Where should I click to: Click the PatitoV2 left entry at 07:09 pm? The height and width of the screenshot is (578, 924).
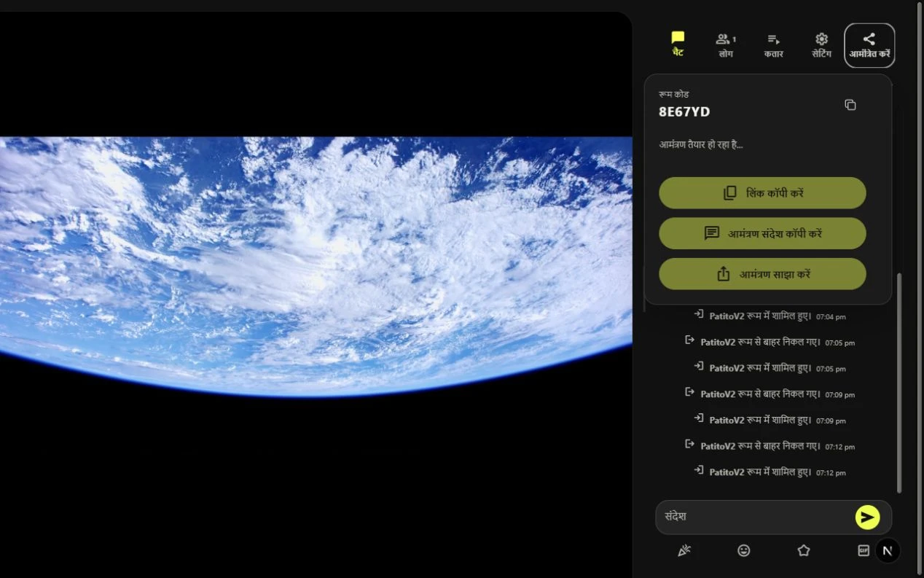coord(770,394)
